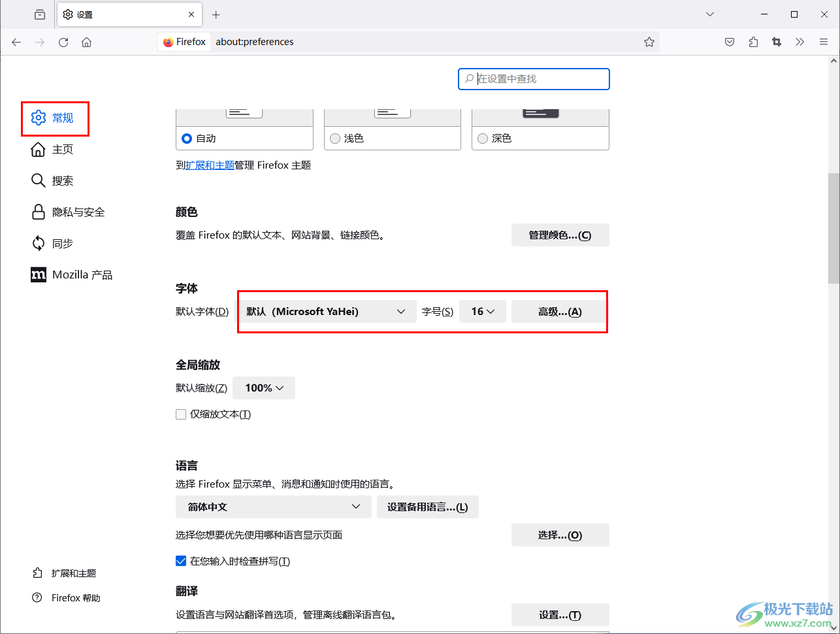Click the Firefox identity icon in address bar
This screenshot has width=840, height=634.
click(185, 42)
